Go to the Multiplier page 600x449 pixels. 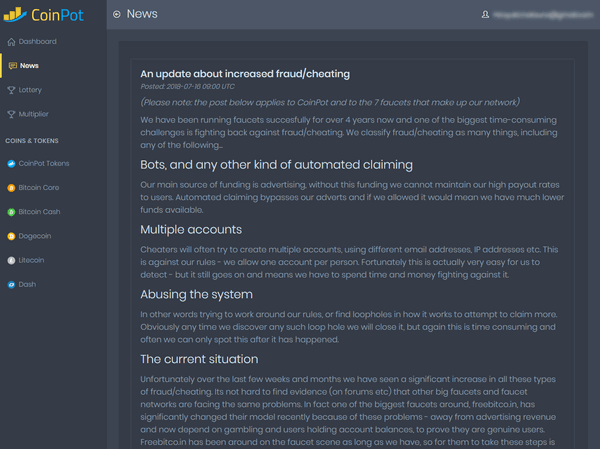coord(53,114)
